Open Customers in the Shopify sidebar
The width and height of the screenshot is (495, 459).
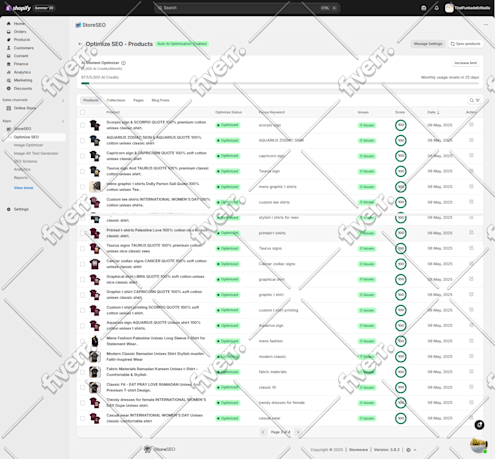click(x=23, y=48)
